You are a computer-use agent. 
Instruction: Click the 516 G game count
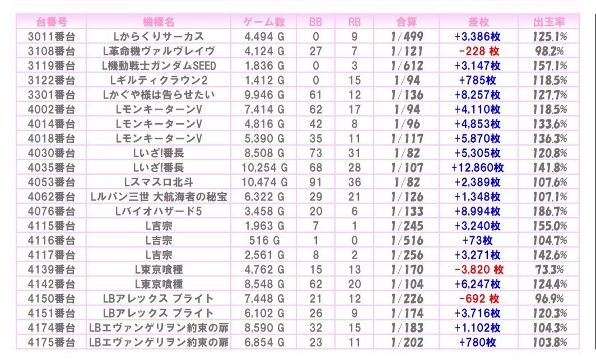click(264, 240)
